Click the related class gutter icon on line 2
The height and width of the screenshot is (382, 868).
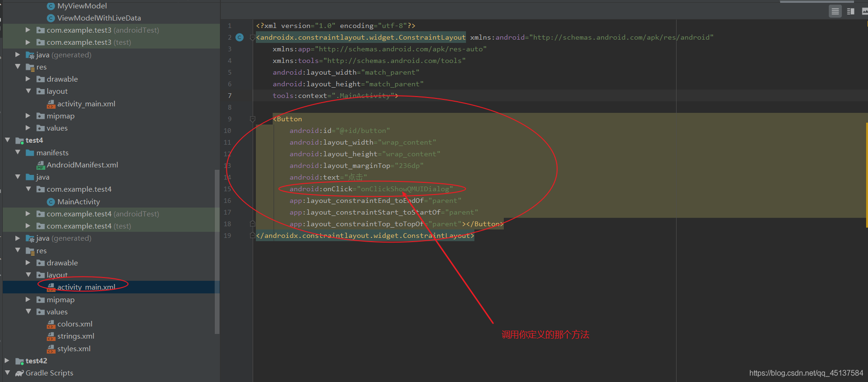coord(240,37)
